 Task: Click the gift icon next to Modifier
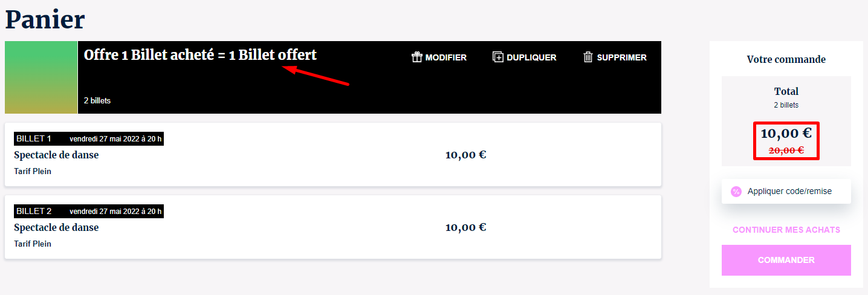(x=416, y=57)
